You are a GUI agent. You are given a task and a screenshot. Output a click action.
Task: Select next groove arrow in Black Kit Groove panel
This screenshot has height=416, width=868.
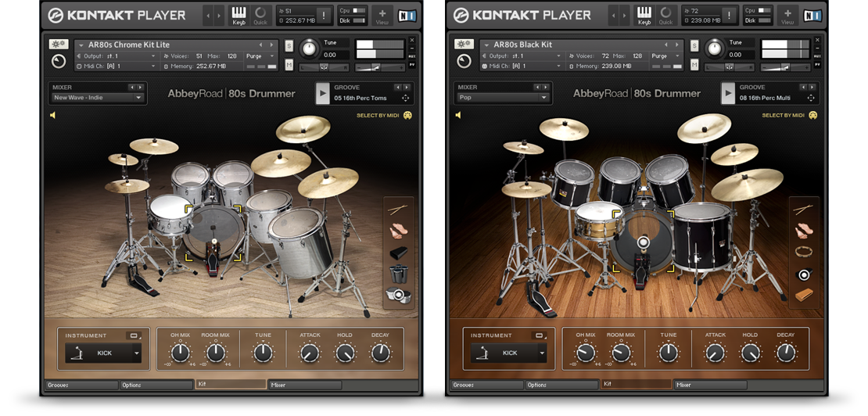pos(812,88)
